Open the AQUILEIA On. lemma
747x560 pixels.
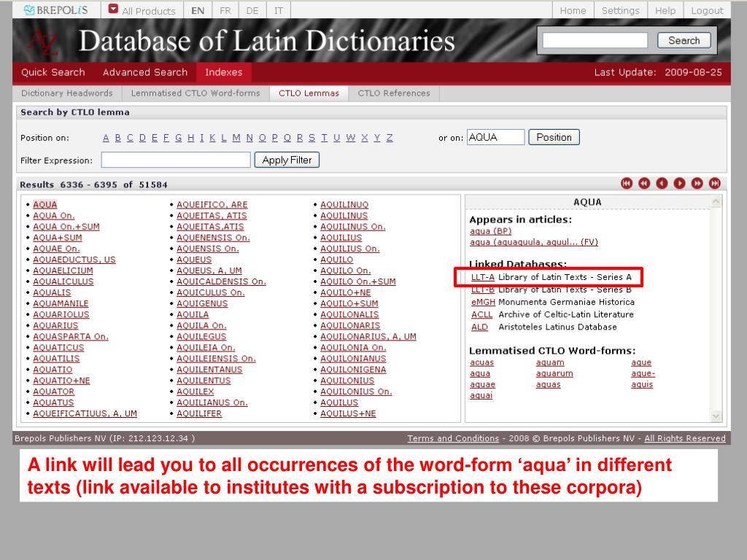tap(206, 348)
